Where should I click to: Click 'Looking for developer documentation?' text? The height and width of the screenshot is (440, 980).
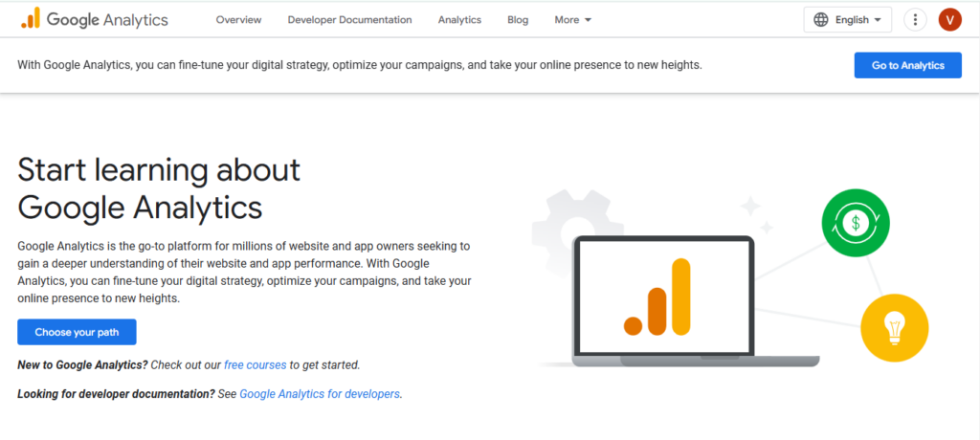(116, 394)
